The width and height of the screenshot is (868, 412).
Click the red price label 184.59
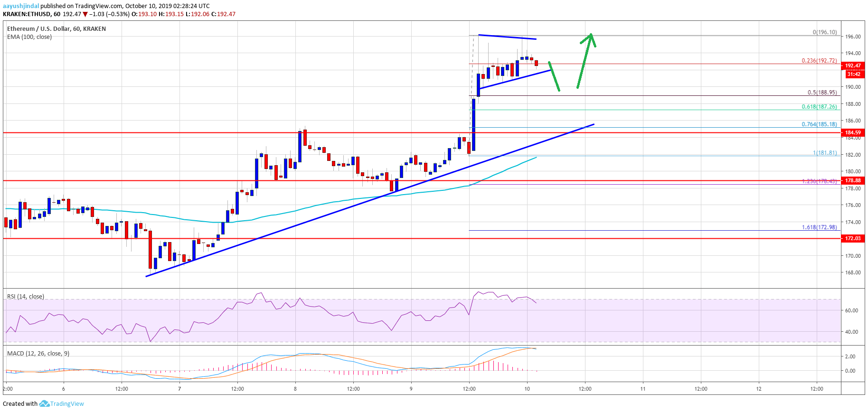(853, 133)
